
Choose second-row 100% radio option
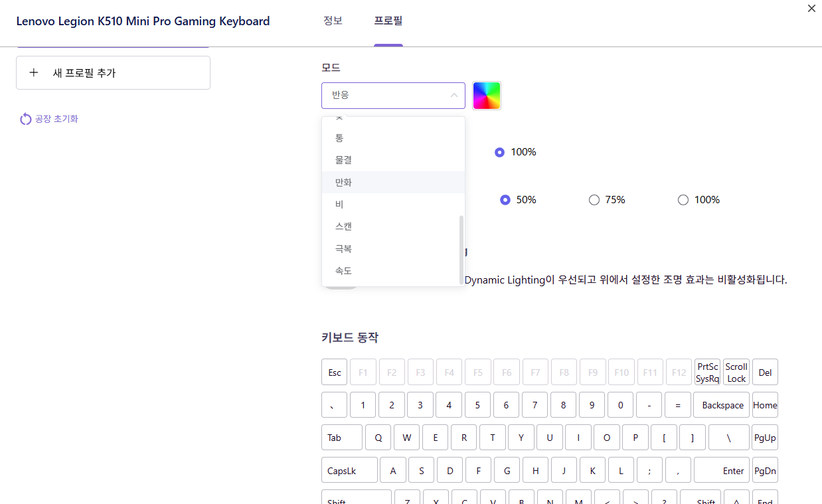pos(683,200)
